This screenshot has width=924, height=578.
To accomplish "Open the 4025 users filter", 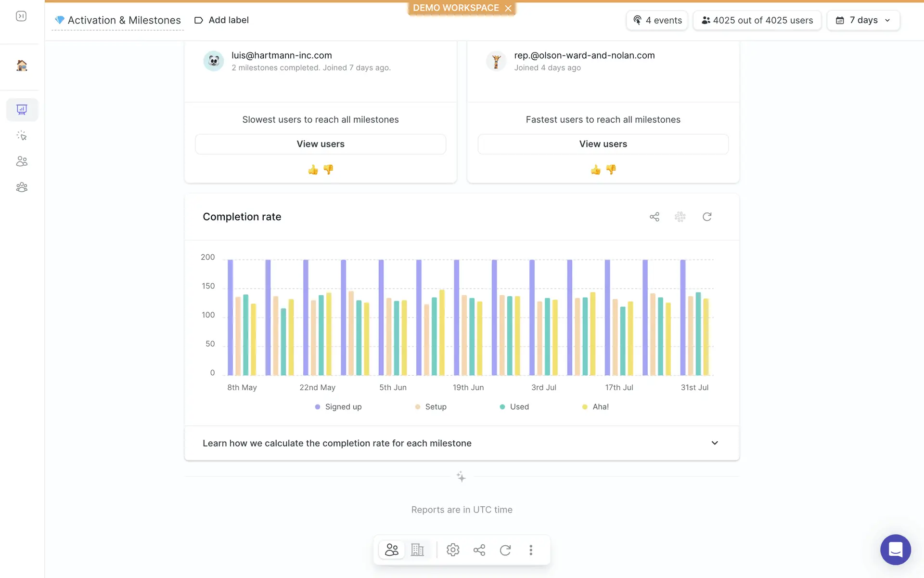I will pyautogui.click(x=757, y=20).
